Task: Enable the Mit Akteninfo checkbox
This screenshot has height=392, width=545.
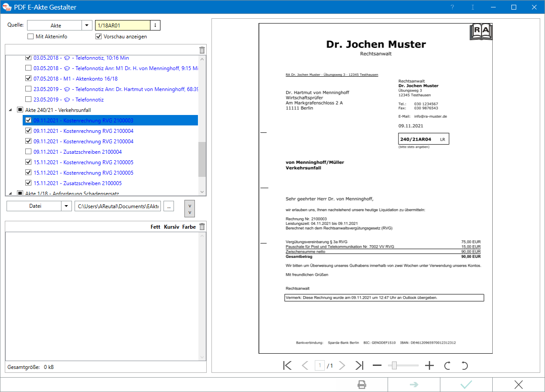Action: tap(31, 37)
